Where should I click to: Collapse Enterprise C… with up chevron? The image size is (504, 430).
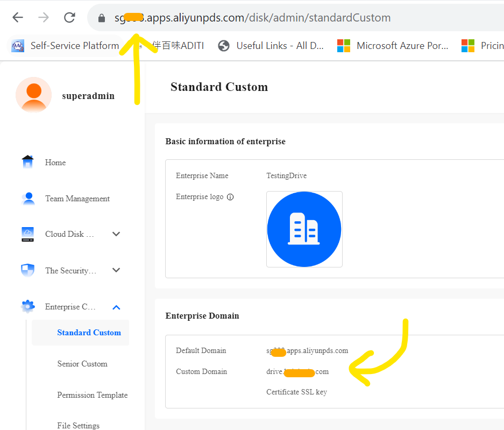click(116, 307)
